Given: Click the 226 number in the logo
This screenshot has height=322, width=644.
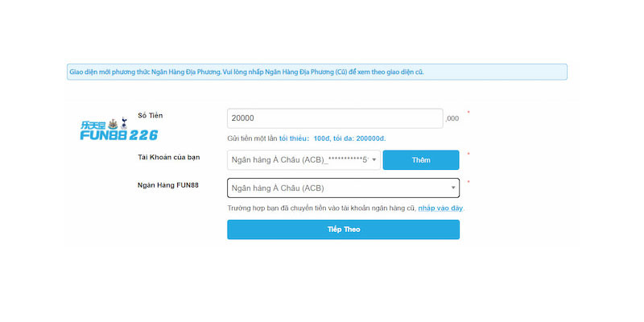Looking at the screenshot, I should pyautogui.click(x=143, y=135).
